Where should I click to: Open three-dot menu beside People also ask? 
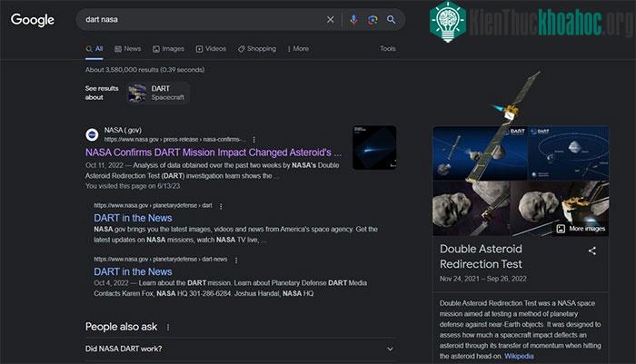[168, 327]
